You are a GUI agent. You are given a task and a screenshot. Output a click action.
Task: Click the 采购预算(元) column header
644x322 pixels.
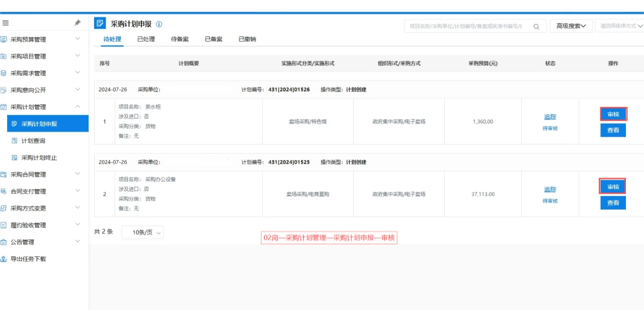[482, 63]
